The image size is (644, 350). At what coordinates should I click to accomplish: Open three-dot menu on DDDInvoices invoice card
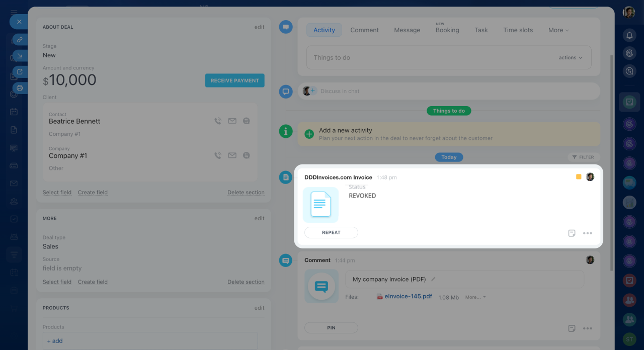click(587, 233)
